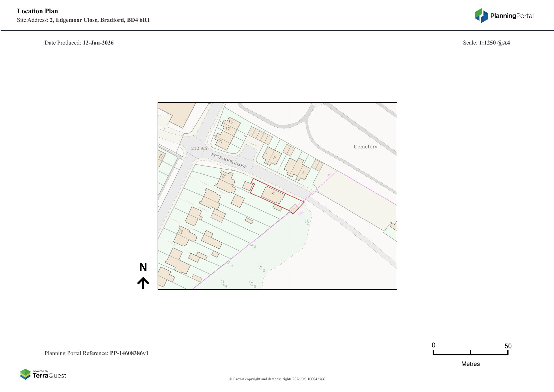554x392 pixels.
Task: Click the TerraQuest layered logo icon
Action: coord(25,374)
